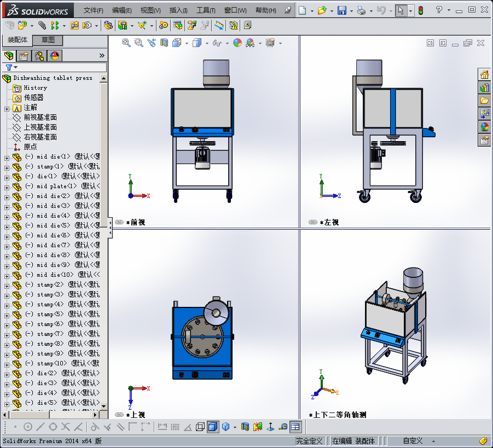Toggle the link views icon beside 上视
This screenshot has height=448, width=493.
tap(119, 415)
